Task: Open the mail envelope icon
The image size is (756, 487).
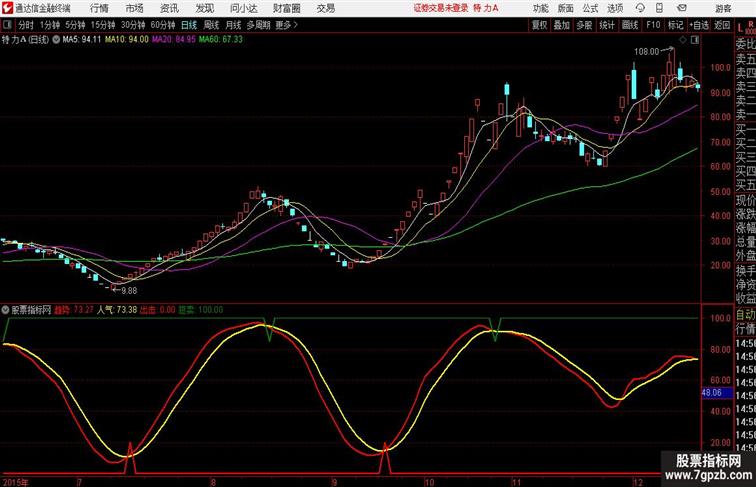Action: click(x=682, y=8)
